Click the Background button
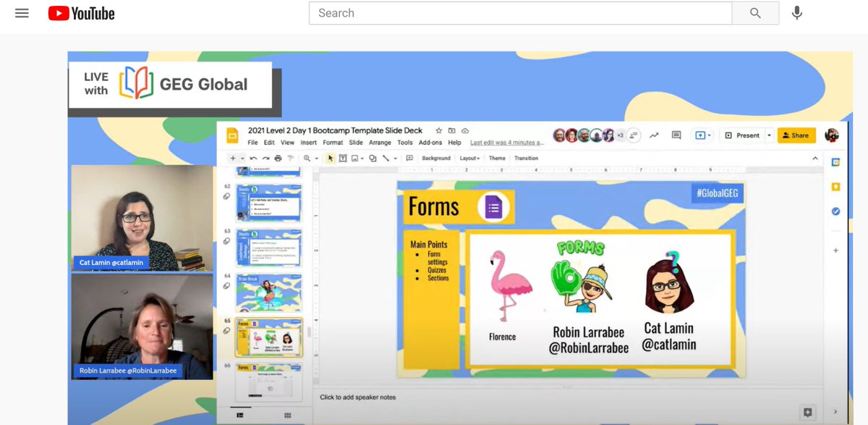868x425 pixels. pos(436,158)
